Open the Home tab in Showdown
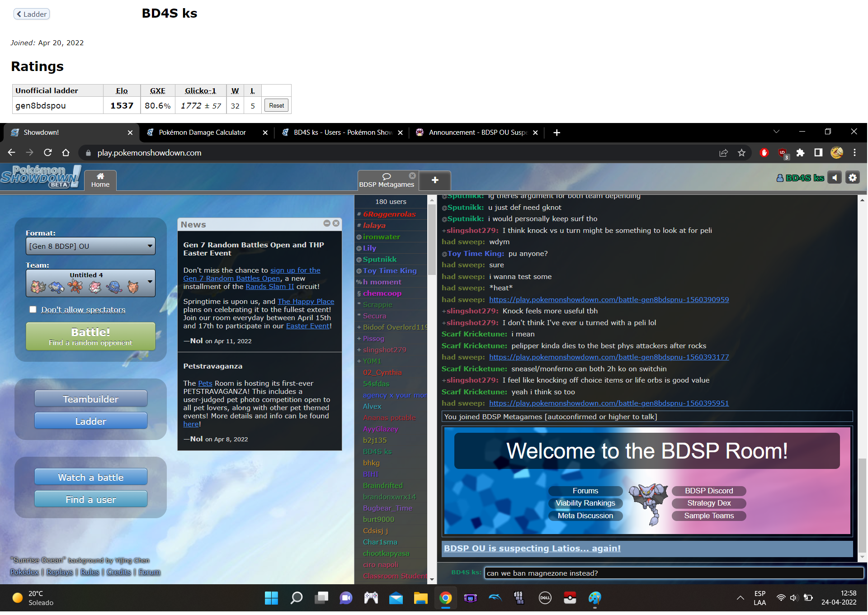 click(x=100, y=180)
